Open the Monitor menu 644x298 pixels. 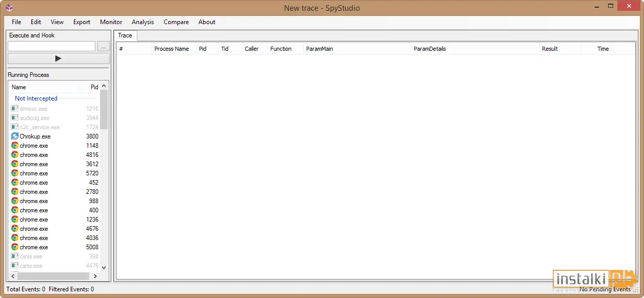coord(111,22)
